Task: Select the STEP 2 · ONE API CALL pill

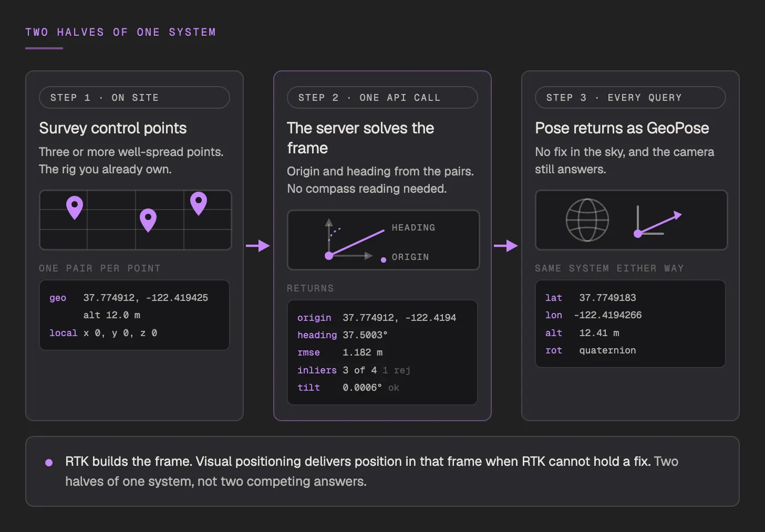Action: (x=382, y=98)
